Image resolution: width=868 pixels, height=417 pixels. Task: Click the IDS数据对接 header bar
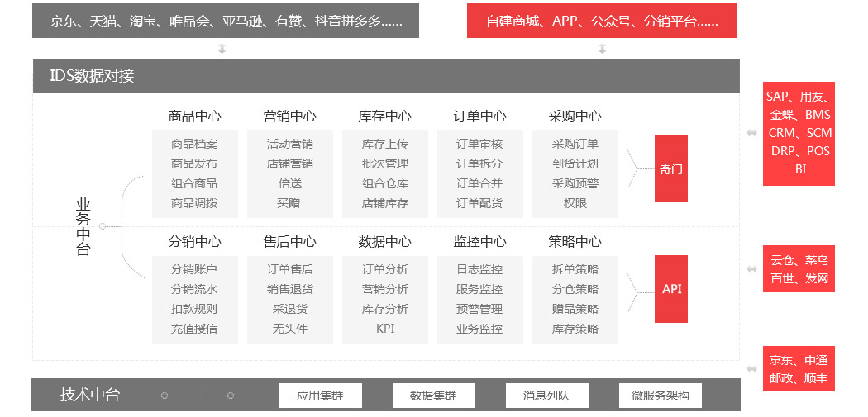tap(386, 76)
